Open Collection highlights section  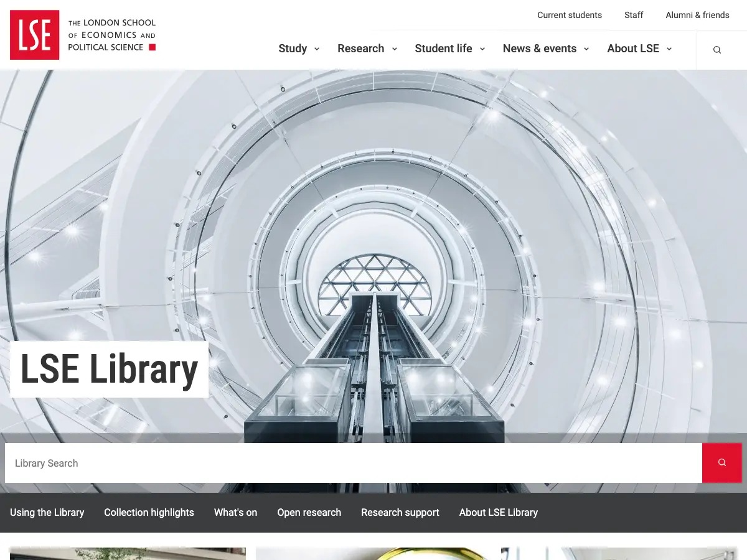(149, 513)
